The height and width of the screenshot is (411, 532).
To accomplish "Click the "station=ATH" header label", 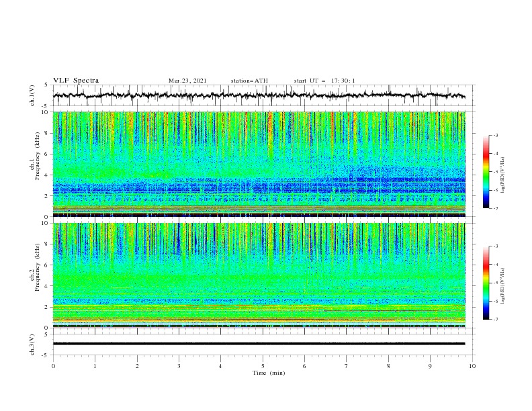I will click(x=249, y=81).
